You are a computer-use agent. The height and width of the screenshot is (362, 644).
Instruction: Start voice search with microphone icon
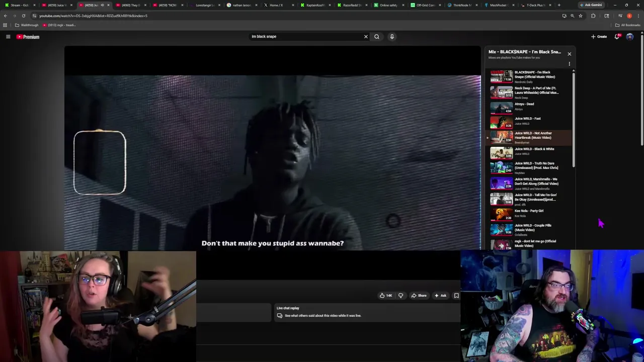coord(392,37)
